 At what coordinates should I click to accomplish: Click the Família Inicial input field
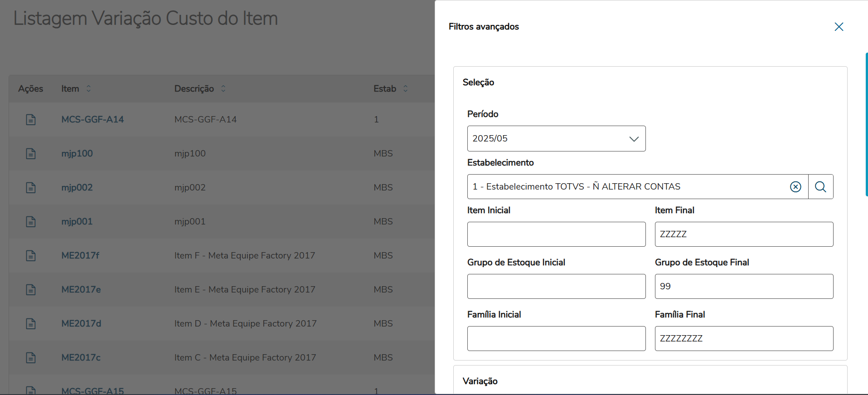(x=556, y=339)
